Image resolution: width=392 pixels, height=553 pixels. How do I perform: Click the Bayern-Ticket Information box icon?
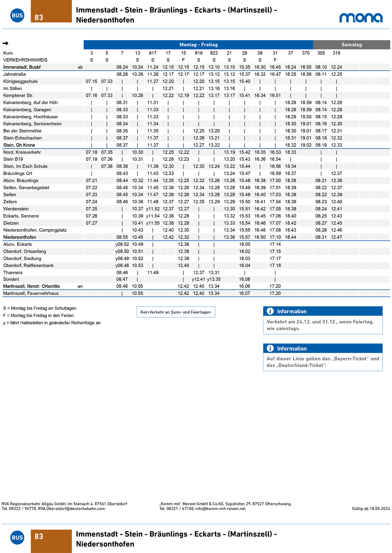click(270, 348)
